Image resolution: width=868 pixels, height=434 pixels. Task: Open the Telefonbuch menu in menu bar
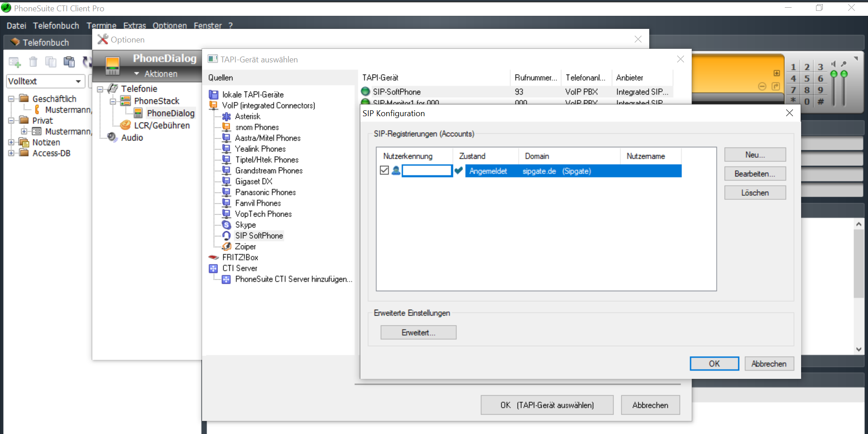pos(56,26)
